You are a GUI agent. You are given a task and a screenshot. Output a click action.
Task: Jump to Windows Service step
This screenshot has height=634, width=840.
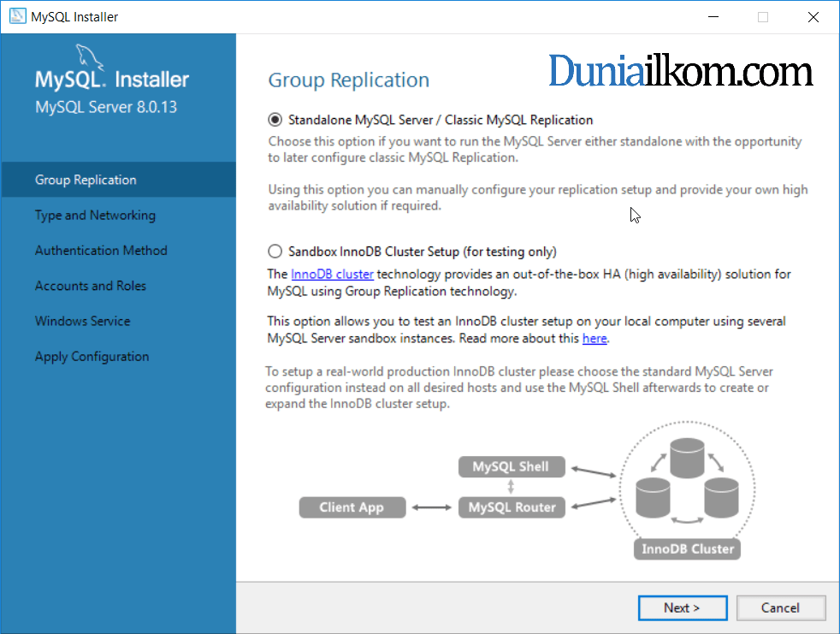pyautogui.click(x=118, y=321)
